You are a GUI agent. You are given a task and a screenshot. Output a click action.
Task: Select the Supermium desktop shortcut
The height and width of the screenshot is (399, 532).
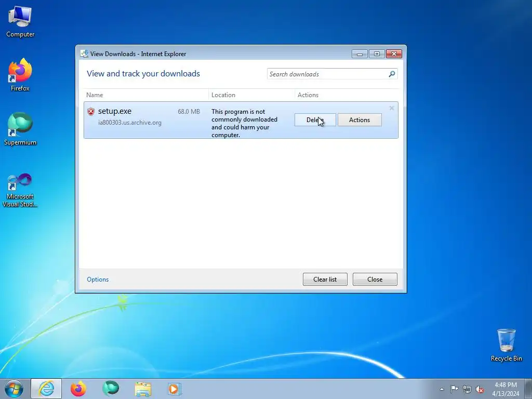[20, 129]
